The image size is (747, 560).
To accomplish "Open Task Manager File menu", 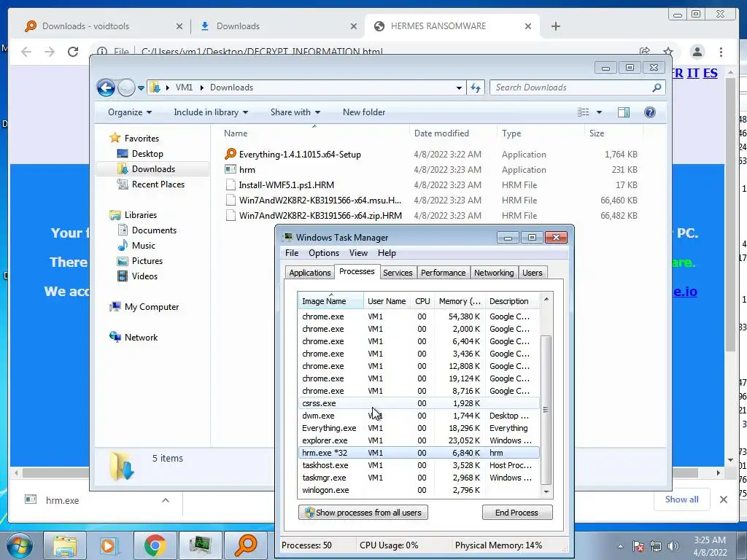I will click(292, 253).
